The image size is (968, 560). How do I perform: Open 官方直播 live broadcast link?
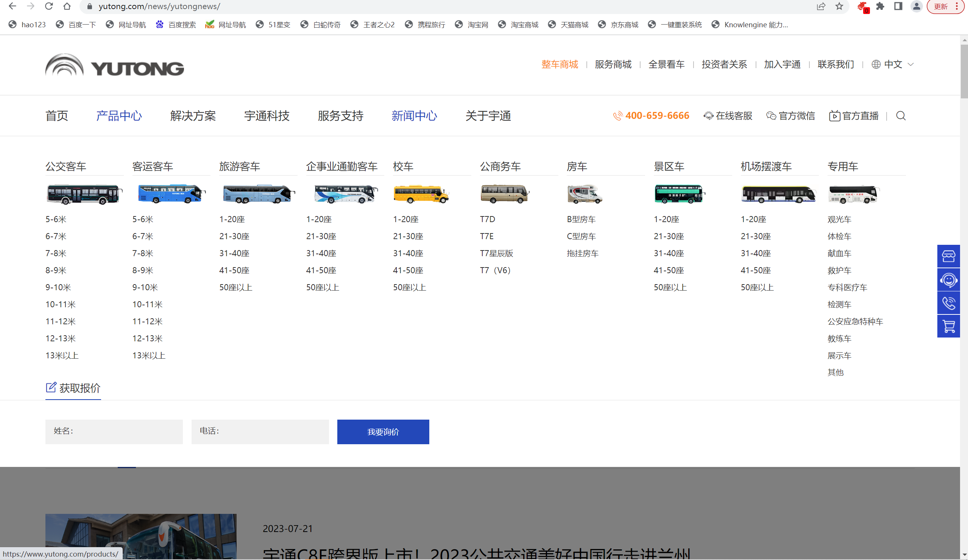[854, 115]
